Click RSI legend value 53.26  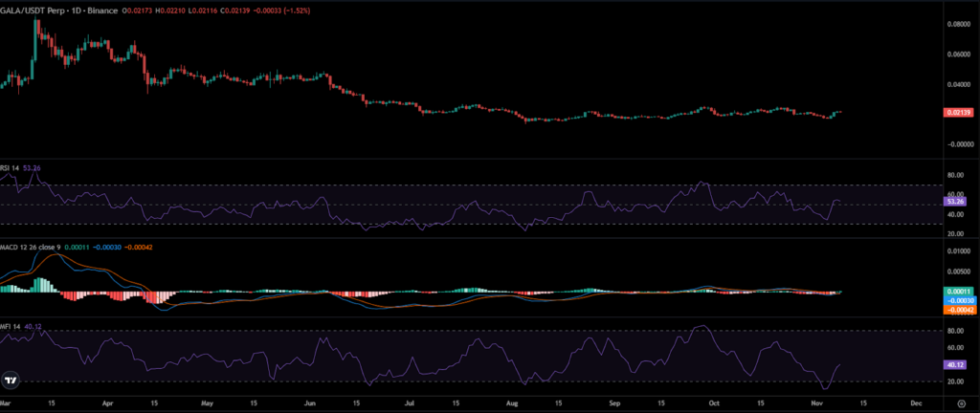tap(33, 167)
